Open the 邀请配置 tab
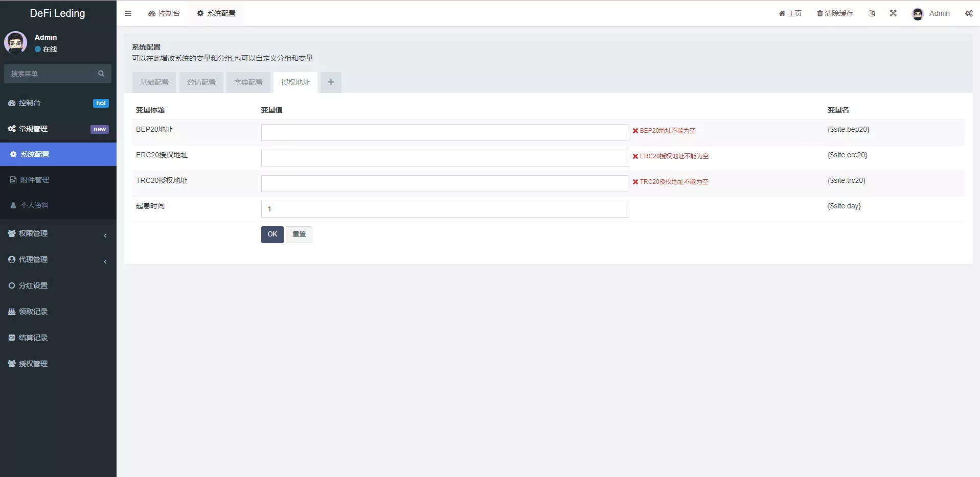 [201, 82]
